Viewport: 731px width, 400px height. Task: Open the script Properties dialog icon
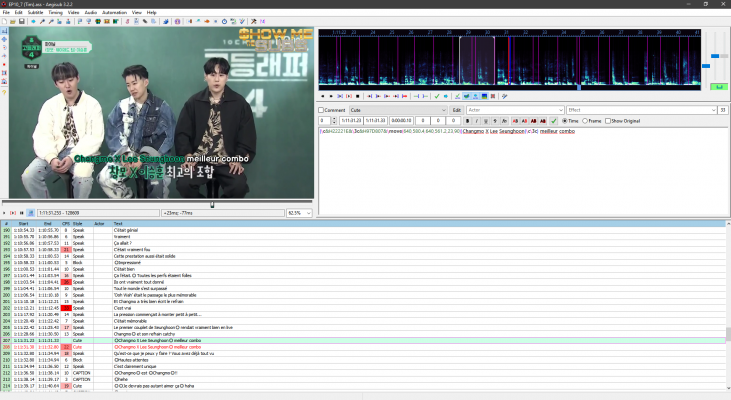[136, 21]
